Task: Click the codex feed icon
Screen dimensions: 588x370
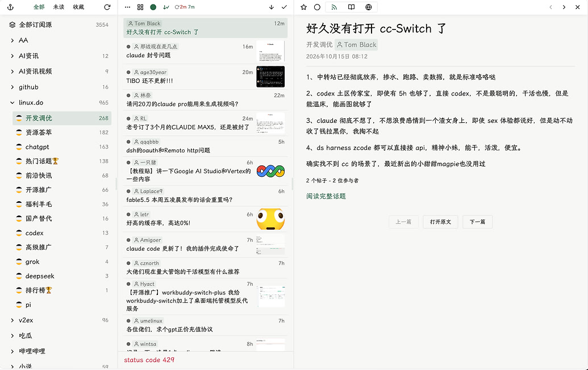Action: (19, 233)
